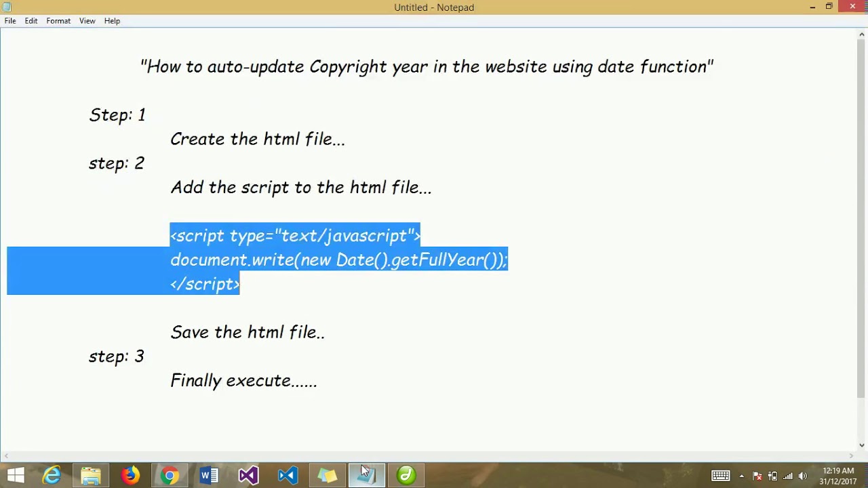Click the title line about auto-update Copyright year
The width and height of the screenshot is (868, 488).
coord(427,66)
